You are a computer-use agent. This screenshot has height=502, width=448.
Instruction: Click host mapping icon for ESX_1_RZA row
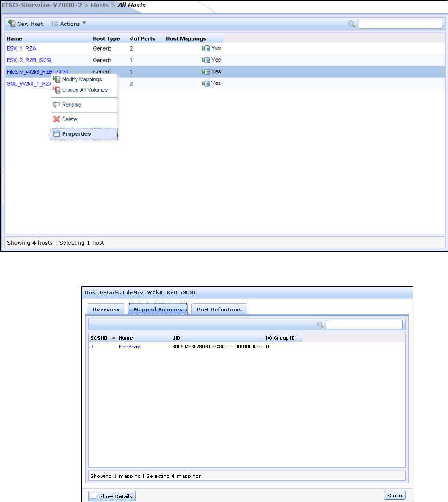tap(206, 48)
